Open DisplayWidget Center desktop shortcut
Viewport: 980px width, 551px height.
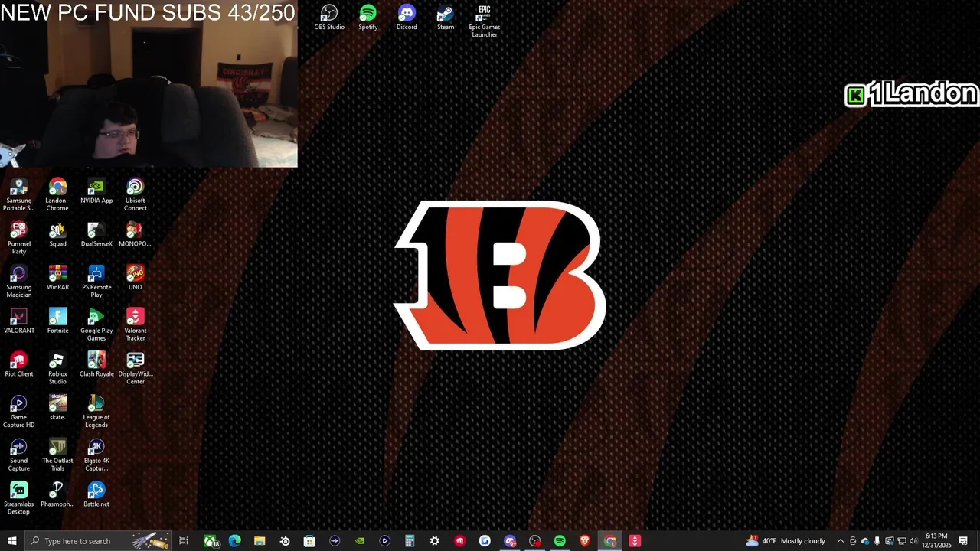[x=136, y=369]
